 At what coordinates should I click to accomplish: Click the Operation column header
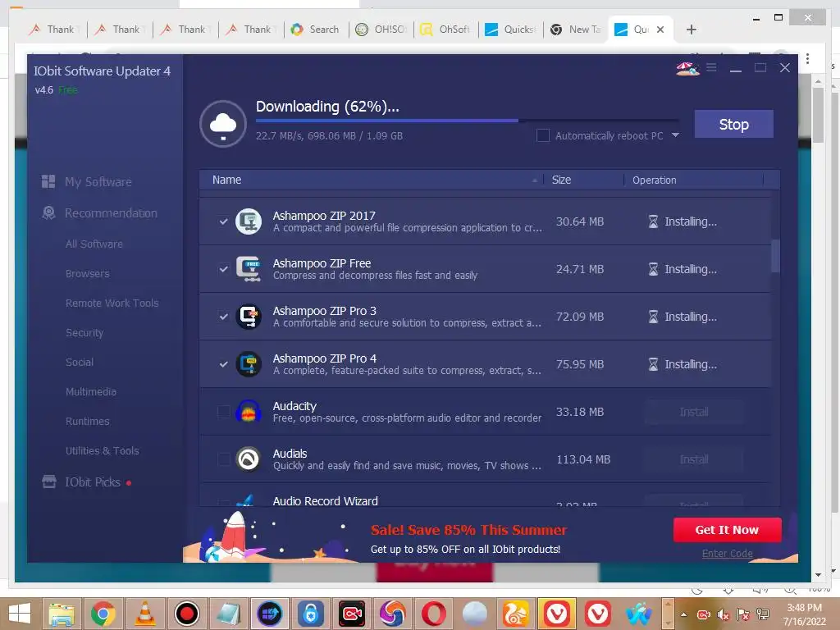(x=654, y=180)
